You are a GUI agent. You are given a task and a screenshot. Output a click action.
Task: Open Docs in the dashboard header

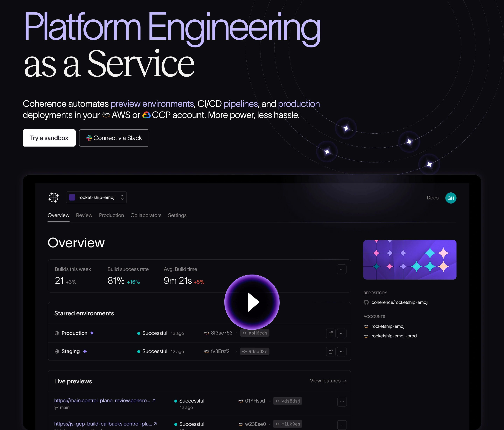(x=432, y=198)
